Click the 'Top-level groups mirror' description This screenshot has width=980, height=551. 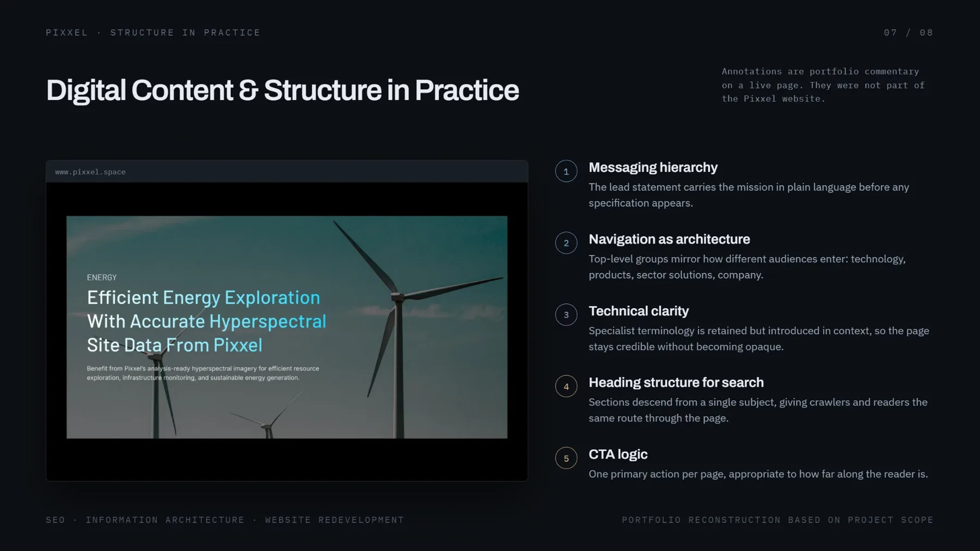(747, 267)
